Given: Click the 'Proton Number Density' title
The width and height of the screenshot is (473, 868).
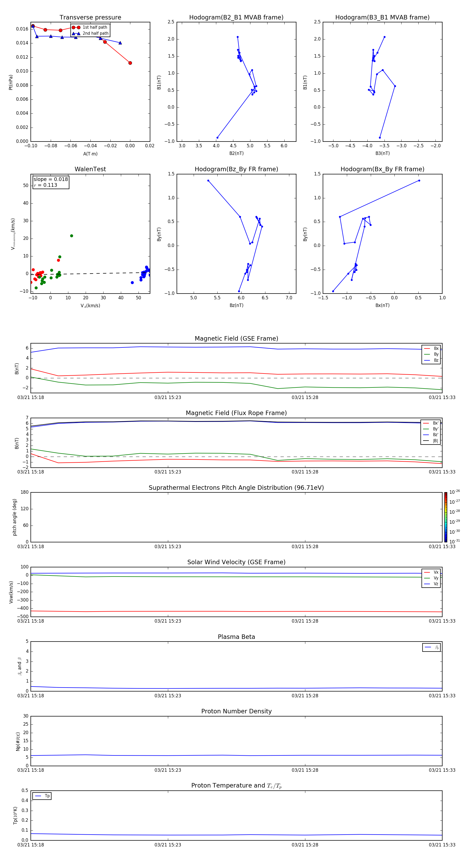Looking at the screenshot, I should pyautogui.click(x=236, y=711).
